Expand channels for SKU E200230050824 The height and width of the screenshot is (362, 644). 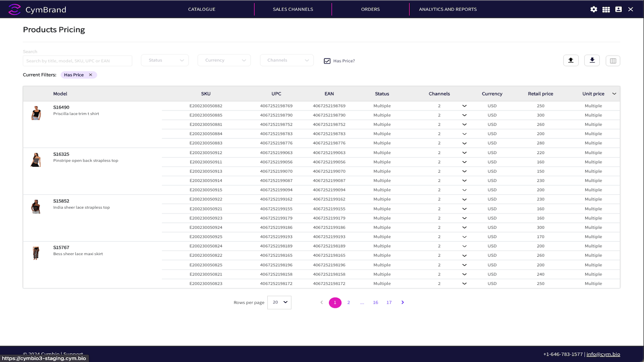pyautogui.click(x=464, y=246)
